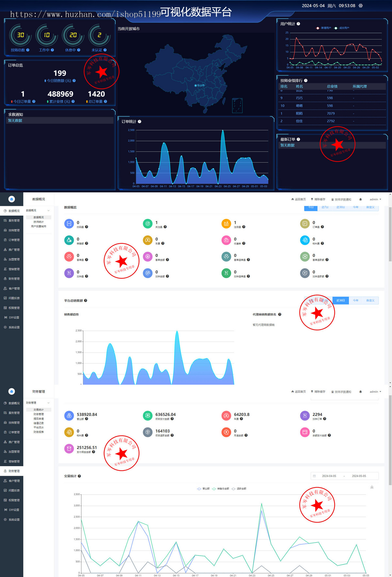Open the 提现申请 submenu item
Screen dimensions: 392x577
coord(39,419)
